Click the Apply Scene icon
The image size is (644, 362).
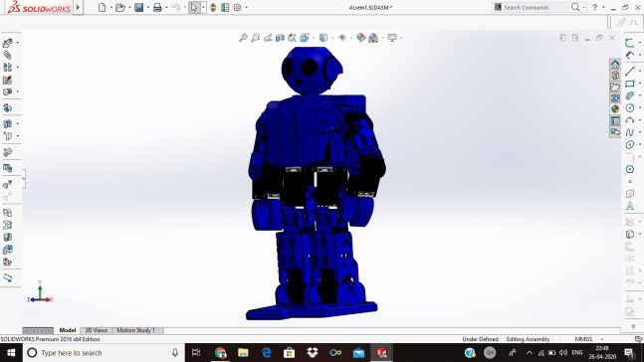pyautogui.click(x=373, y=38)
